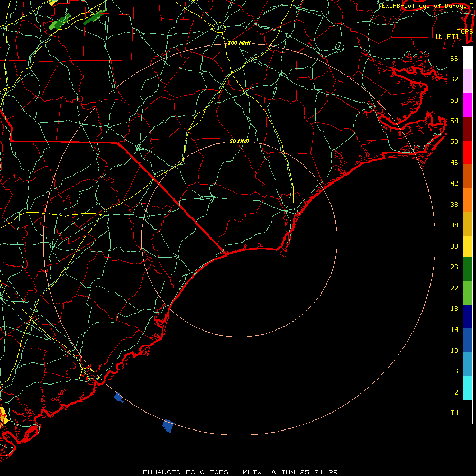
Task: Click the "50 NMI" range ring label
Action: [x=239, y=141]
